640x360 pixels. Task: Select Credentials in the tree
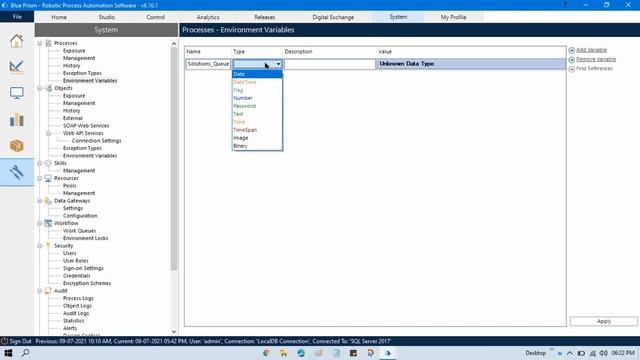(76, 276)
